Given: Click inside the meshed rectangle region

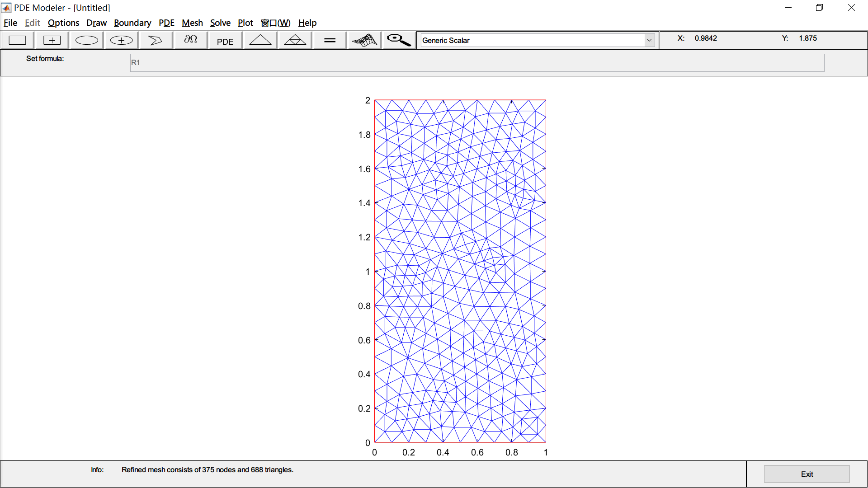Looking at the screenshot, I should pos(460,271).
